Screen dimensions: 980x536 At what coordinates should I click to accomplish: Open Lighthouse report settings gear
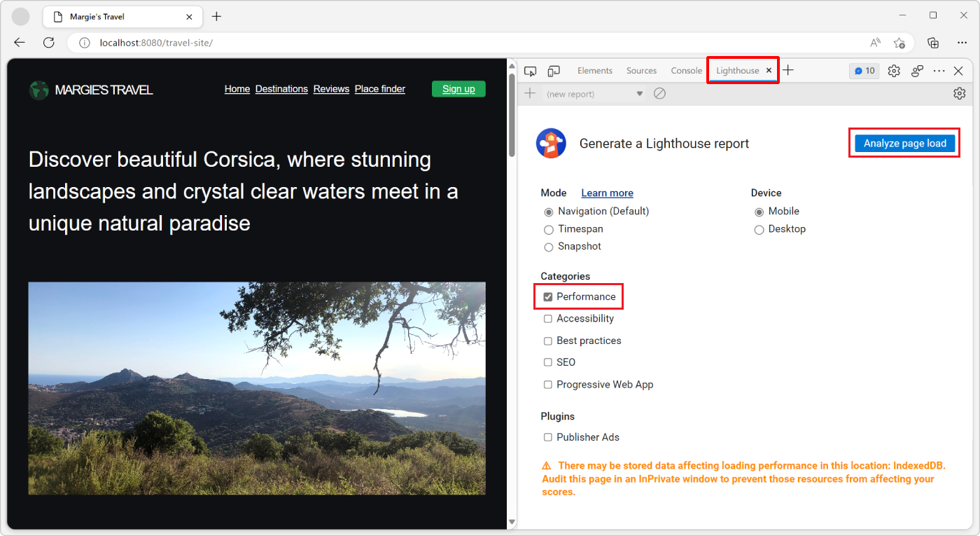959,92
